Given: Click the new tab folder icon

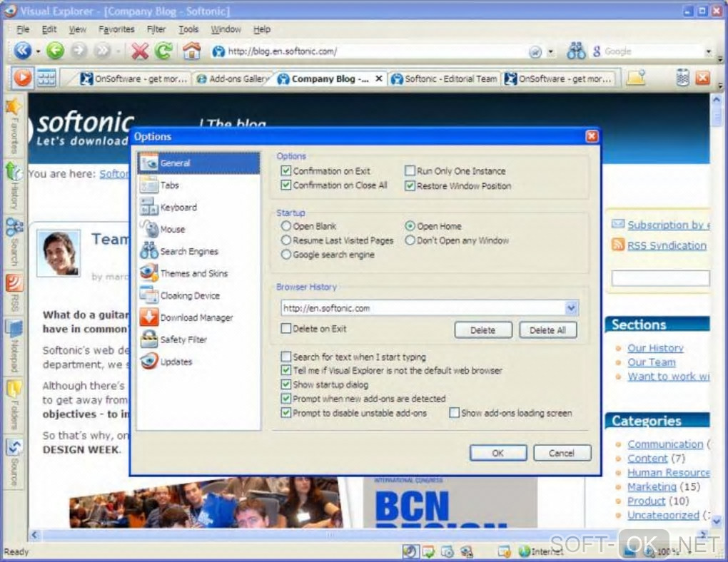Looking at the screenshot, I should pos(636,78).
